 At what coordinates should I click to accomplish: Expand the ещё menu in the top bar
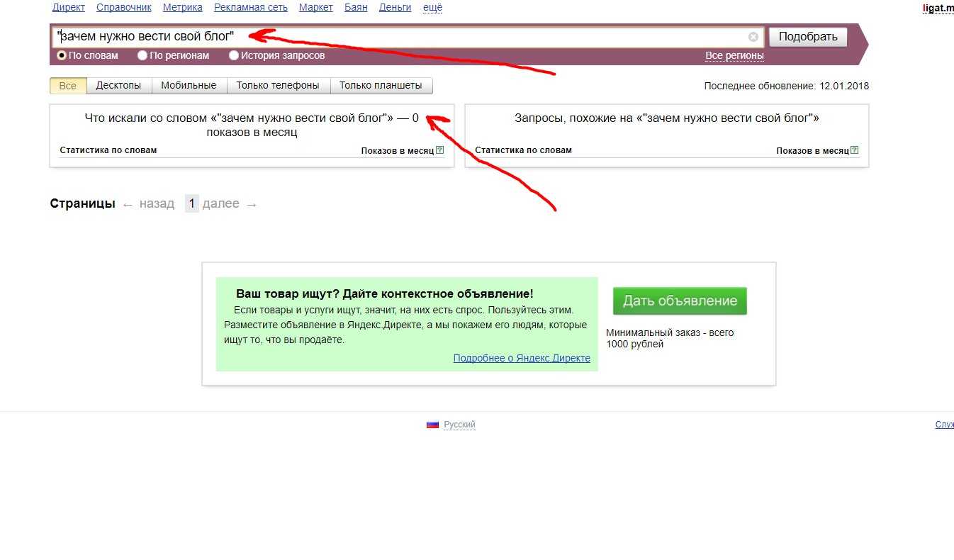click(432, 7)
